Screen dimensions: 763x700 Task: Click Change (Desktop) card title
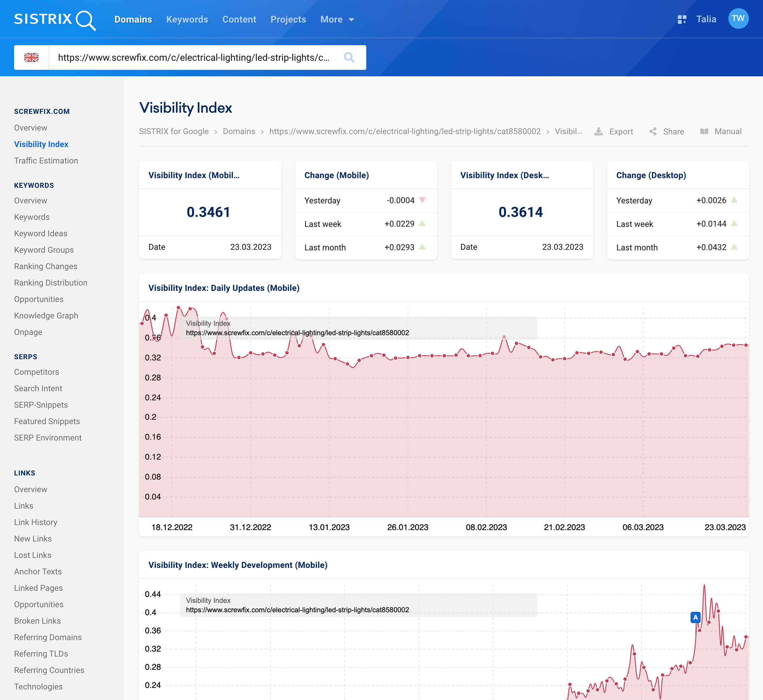pos(651,176)
